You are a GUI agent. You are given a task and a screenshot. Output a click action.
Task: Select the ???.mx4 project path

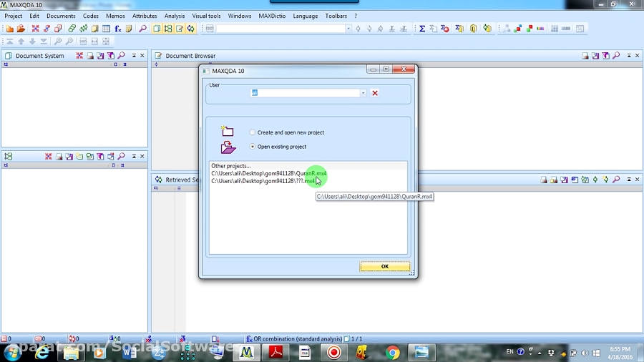click(x=263, y=181)
